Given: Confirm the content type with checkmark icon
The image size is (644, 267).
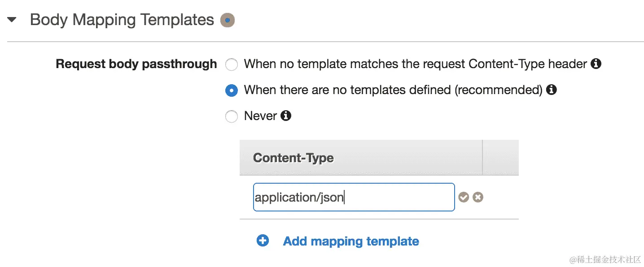Looking at the screenshot, I should tap(464, 197).
